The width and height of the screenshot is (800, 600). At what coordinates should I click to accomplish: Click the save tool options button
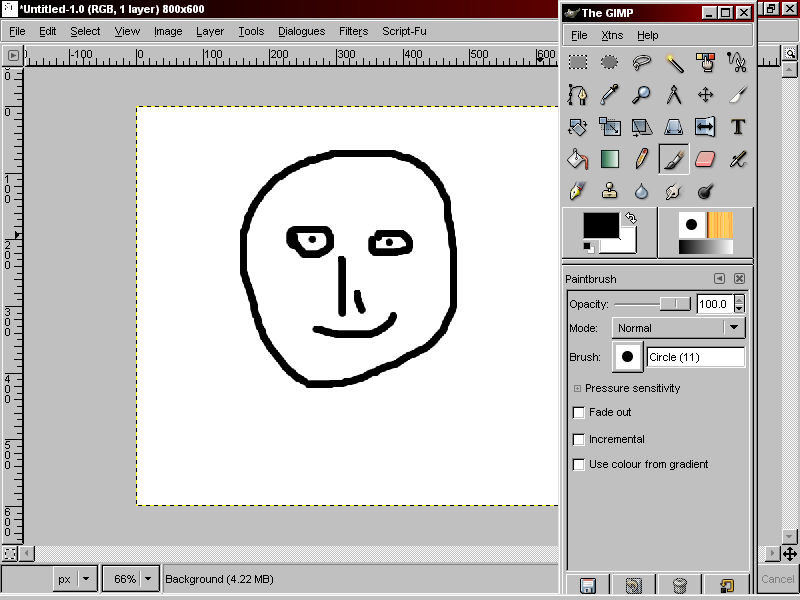click(588, 586)
